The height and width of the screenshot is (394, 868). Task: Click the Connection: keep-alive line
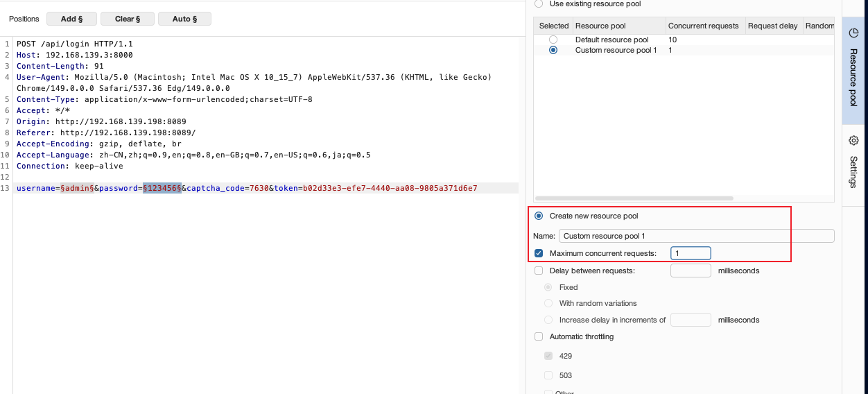pos(70,166)
